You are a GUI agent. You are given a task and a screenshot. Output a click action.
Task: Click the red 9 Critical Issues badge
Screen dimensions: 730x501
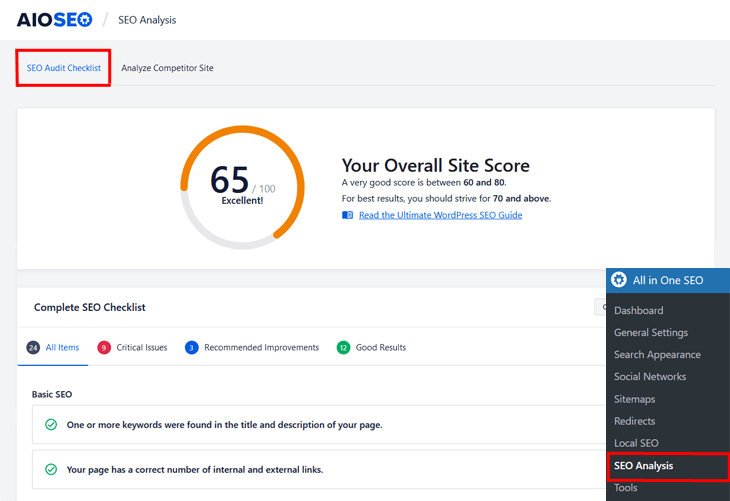tap(104, 348)
